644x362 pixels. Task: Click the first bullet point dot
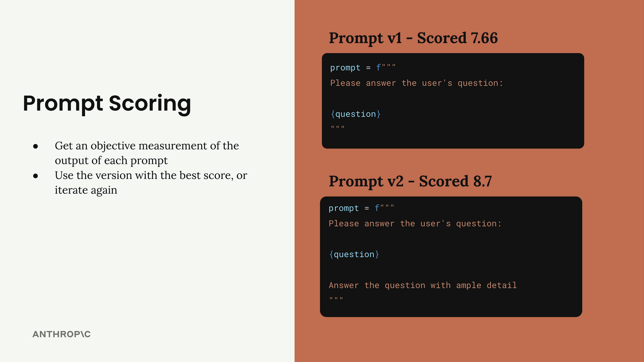[36, 146]
